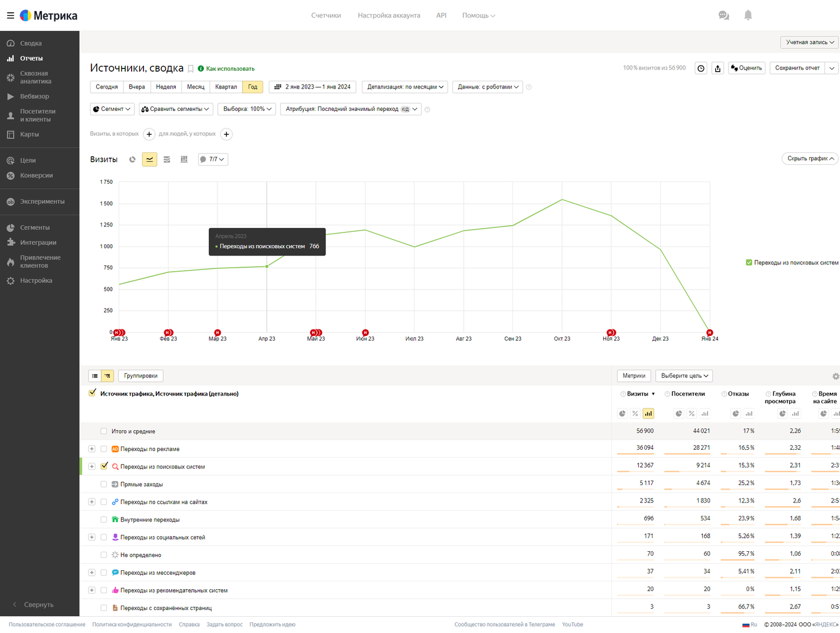Image resolution: width=840 pixels, height=633 pixels.
Task: Check Переходы по ссылкам на сайтах row
Action: [104, 502]
